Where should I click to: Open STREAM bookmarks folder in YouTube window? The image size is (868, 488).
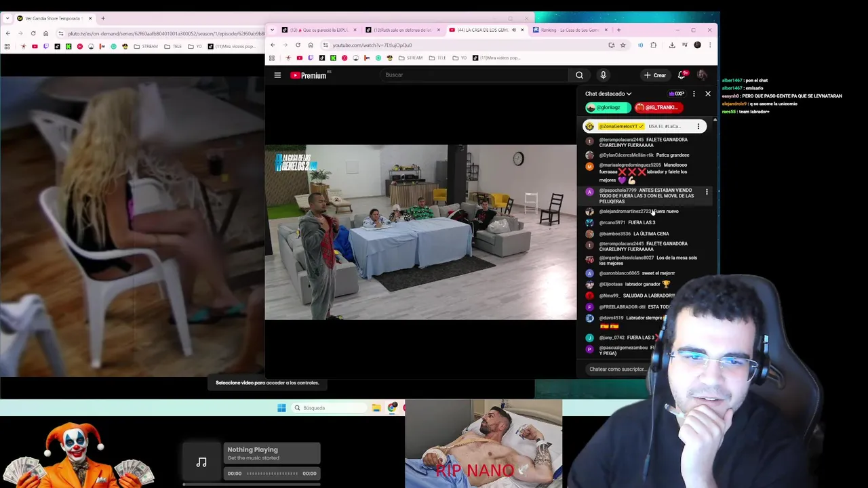point(410,58)
